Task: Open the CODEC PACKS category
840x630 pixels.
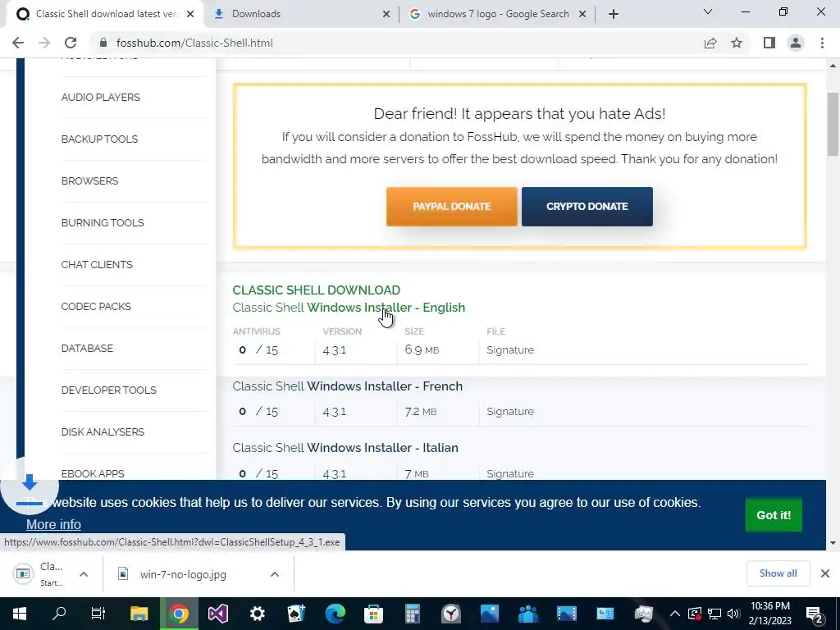Action: 96,307
